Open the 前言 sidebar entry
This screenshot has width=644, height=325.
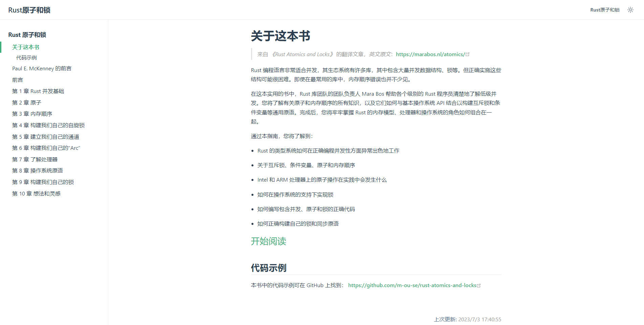[x=18, y=80]
